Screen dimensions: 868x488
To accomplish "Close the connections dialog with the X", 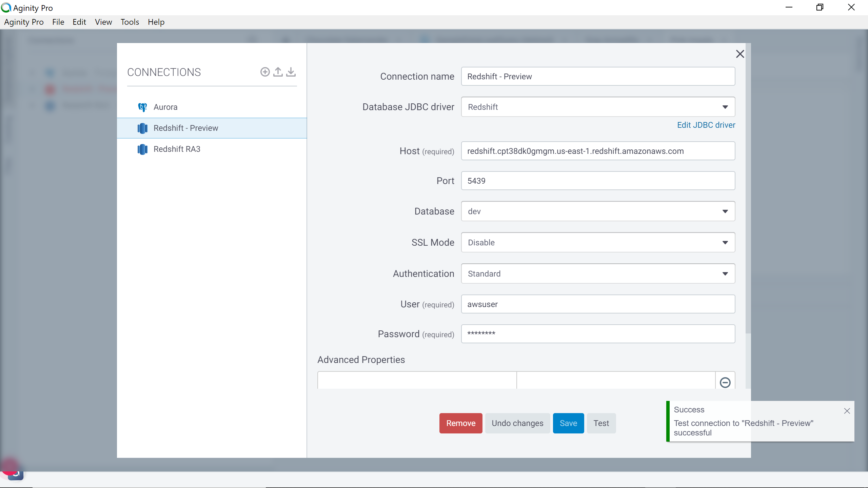I will [x=740, y=54].
